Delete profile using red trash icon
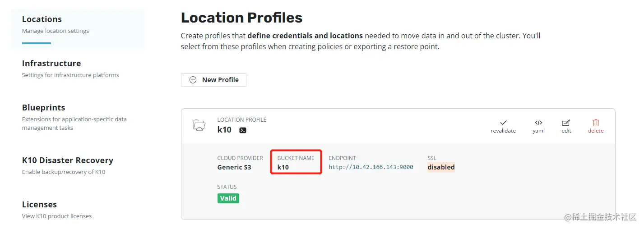The height and width of the screenshot is (229, 644). (x=596, y=123)
